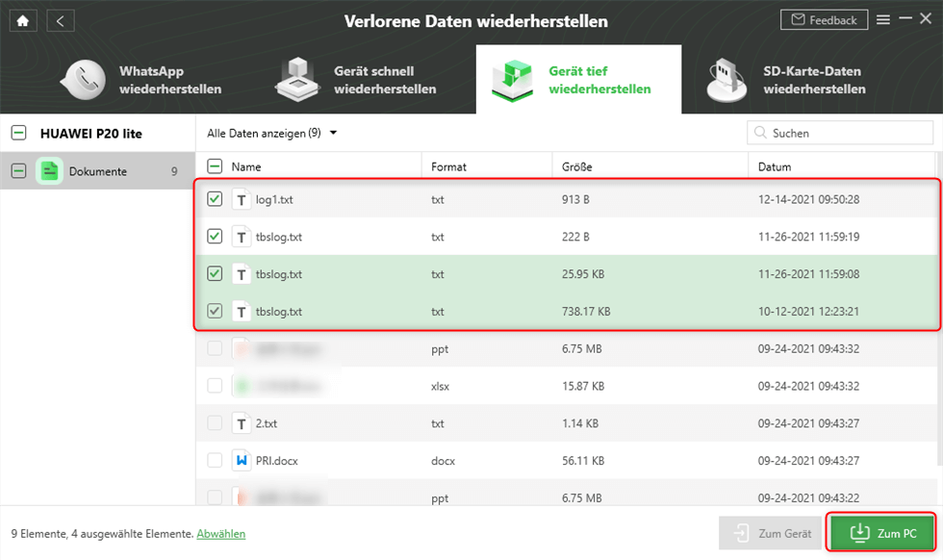Sort by the Größe column header
The height and width of the screenshot is (560, 943).
pyautogui.click(x=576, y=166)
